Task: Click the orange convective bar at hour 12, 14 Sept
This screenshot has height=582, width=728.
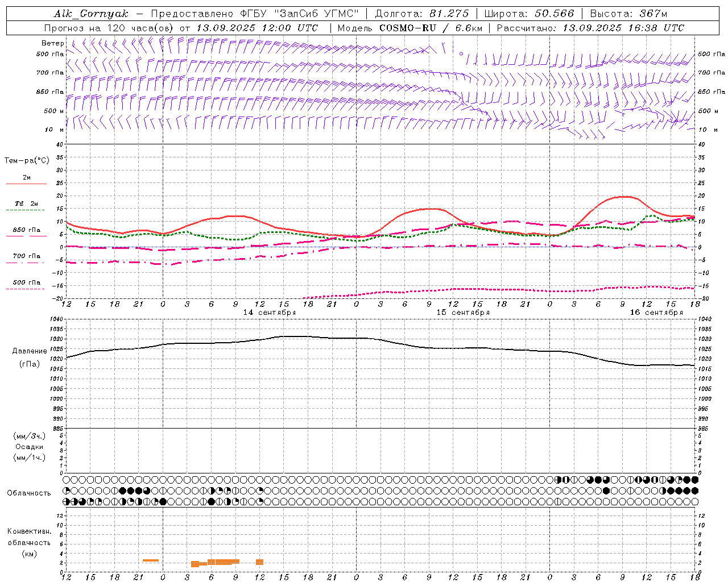Action: tap(259, 562)
